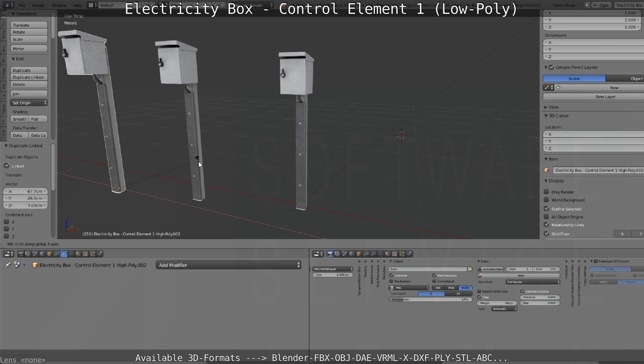
Task: Click the Join button
Action: tap(29, 94)
